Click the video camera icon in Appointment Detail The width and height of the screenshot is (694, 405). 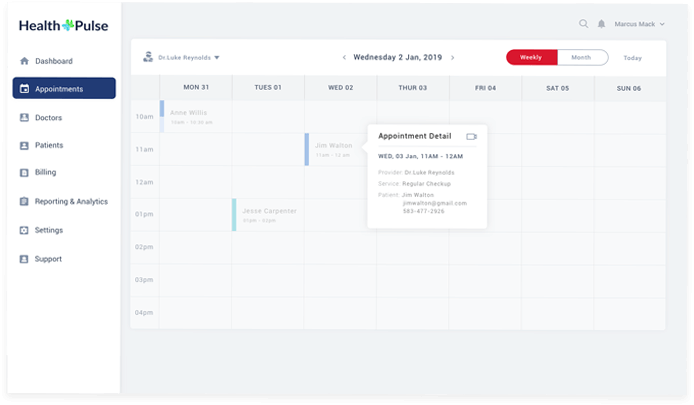pyautogui.click(x=471, y=136)
